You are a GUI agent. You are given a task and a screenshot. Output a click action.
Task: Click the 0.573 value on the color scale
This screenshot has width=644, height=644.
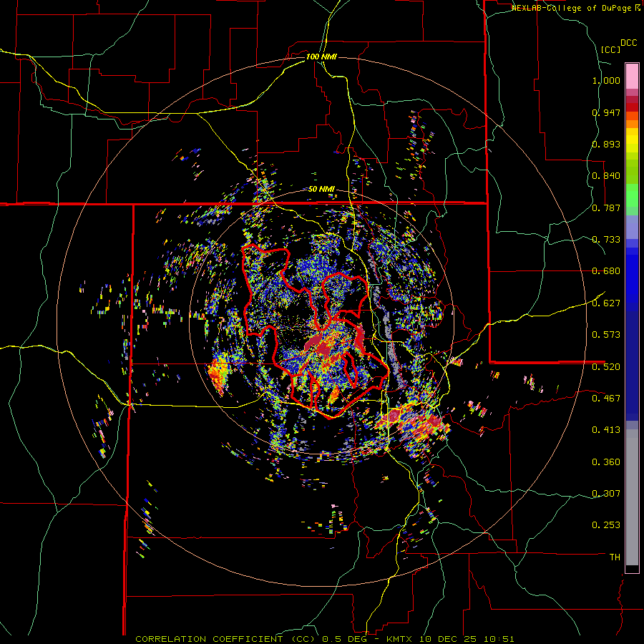[x=606, y=335]
